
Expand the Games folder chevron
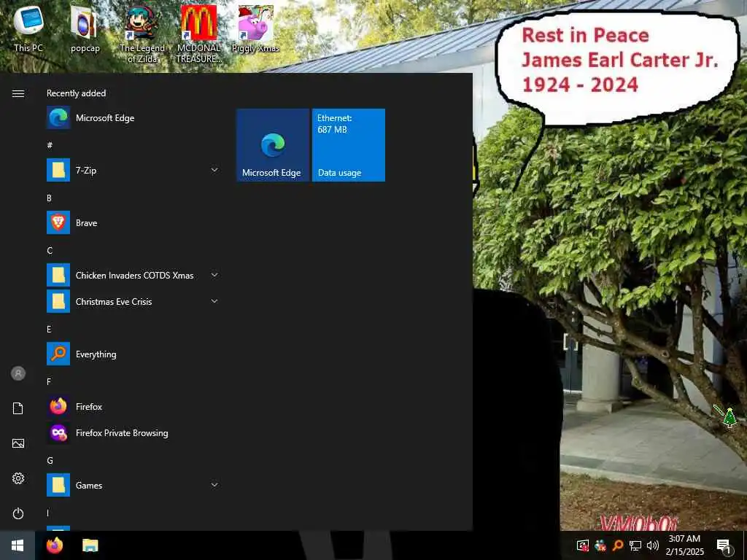pyautogui.click(x=214, y=485)
